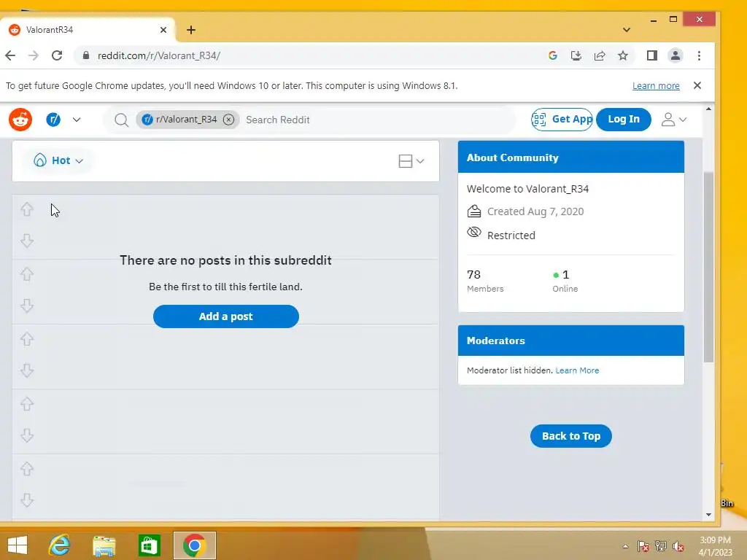Click the Chrome taskbar icon
Screen dimensions: 747x560
(x=194, y=545)
